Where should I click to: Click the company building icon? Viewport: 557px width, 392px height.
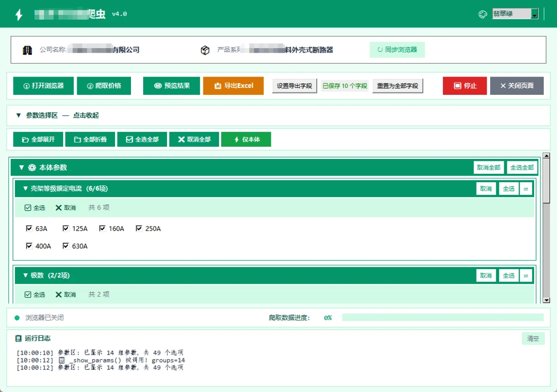[x=27, y=50]
